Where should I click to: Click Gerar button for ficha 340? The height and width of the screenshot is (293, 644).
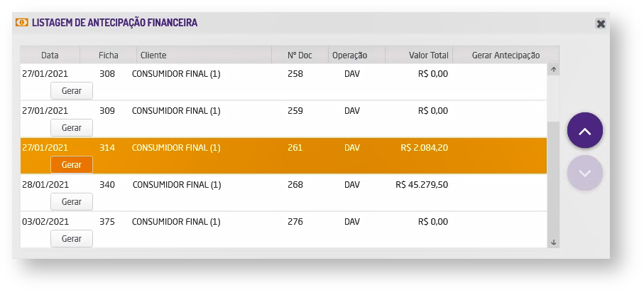tap(72, 202)
